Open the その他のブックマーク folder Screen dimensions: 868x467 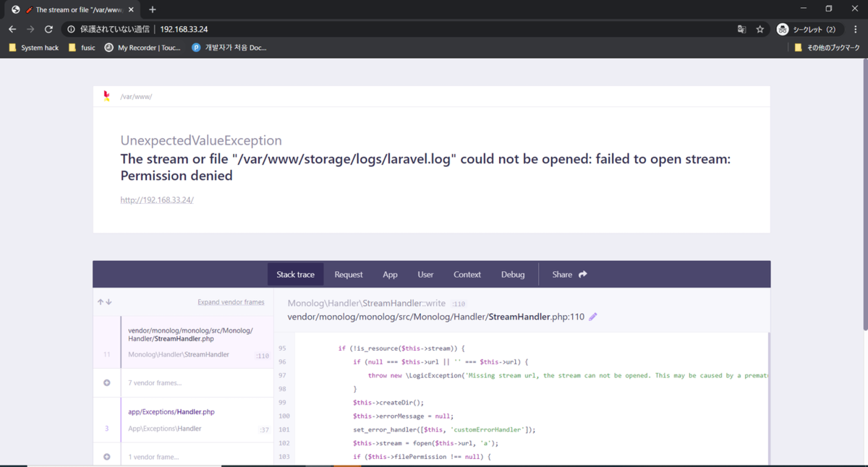click(x=833, y=47)
